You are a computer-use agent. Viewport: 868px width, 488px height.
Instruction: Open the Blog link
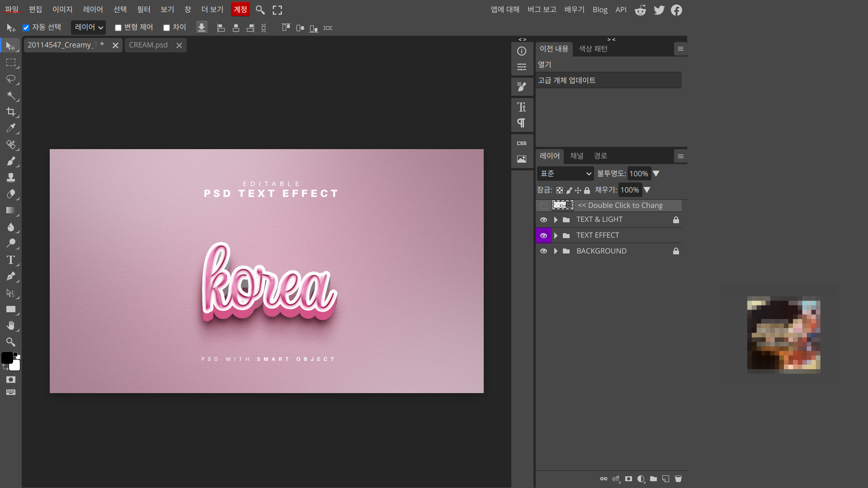click(x=600, y=9)
